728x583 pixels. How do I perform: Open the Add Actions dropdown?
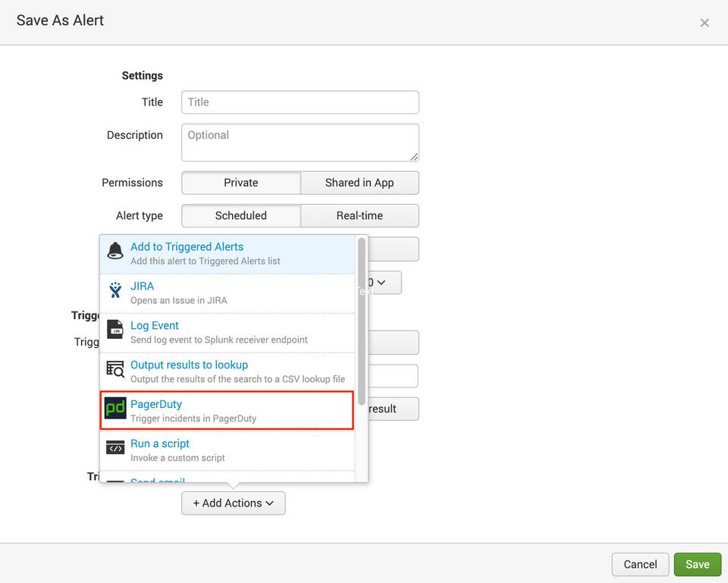pyautogui.click(x=233, y=503)
